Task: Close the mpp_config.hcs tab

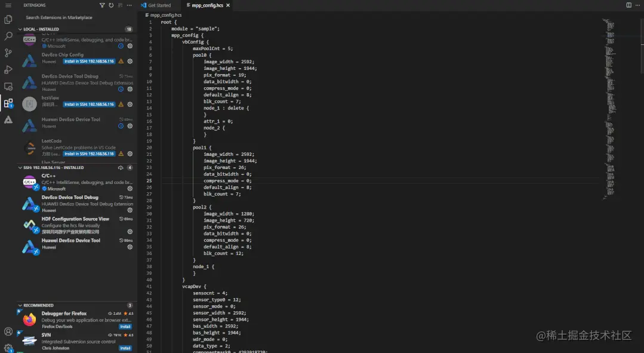Action: pos(228,5)
